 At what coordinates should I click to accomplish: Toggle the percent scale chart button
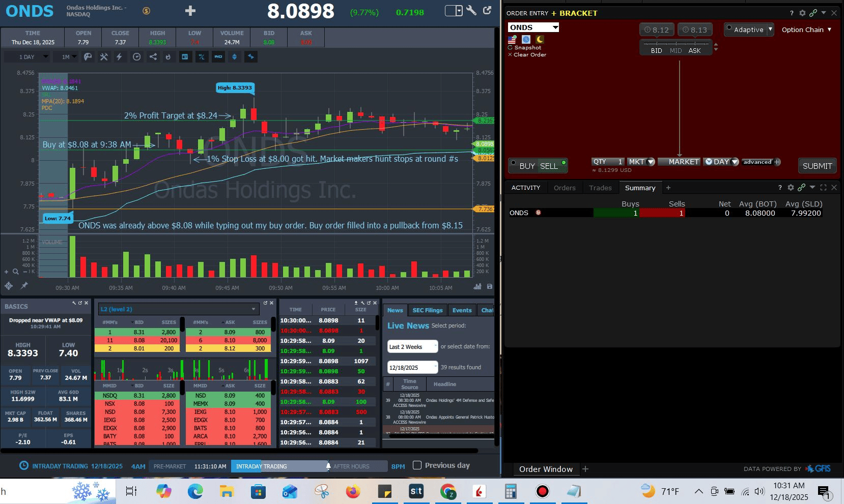coord(202,57)
